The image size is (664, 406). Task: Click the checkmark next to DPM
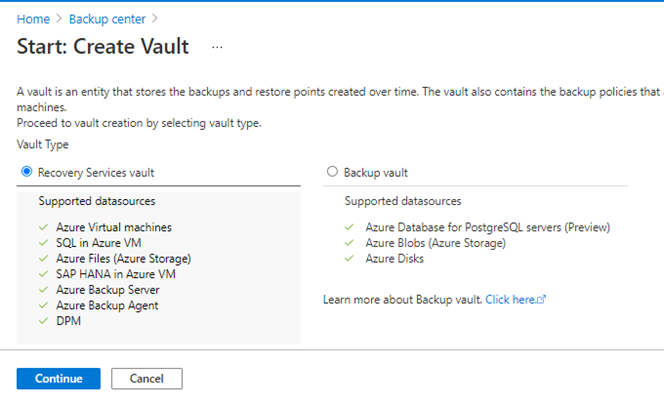43,321
